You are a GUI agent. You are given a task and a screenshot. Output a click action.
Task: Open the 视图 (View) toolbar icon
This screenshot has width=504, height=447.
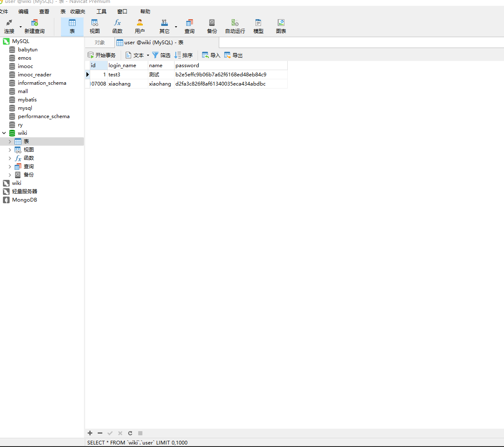pos(95,26)
